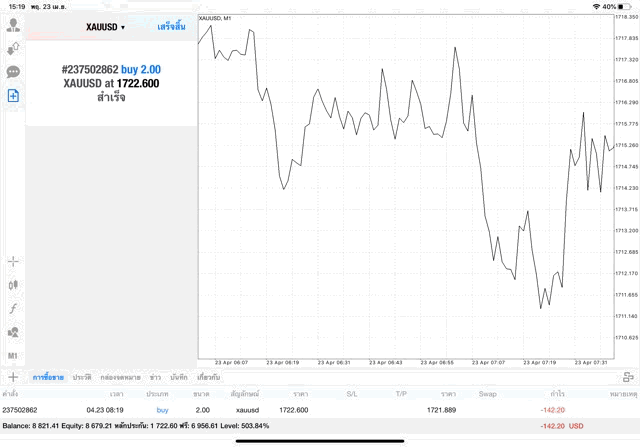Open the candlestick chart type icon
The height and width of the screenshot is (447, 640).
13,285
